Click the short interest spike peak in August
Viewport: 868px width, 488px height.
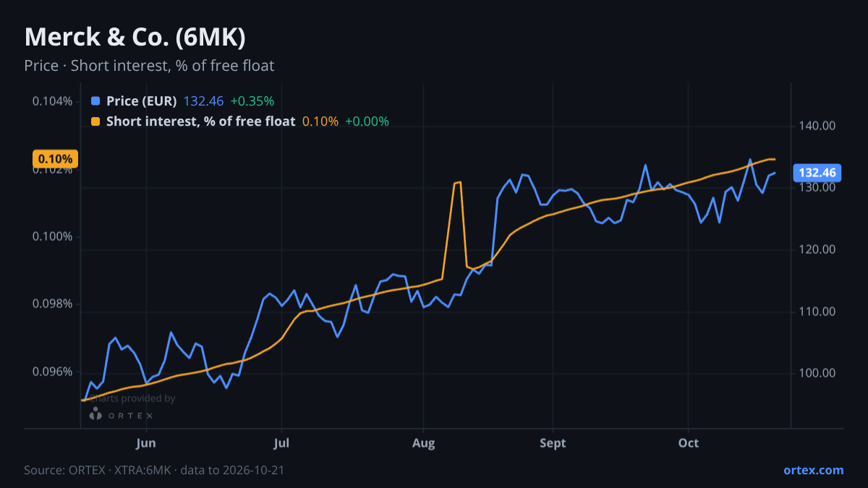457,183
